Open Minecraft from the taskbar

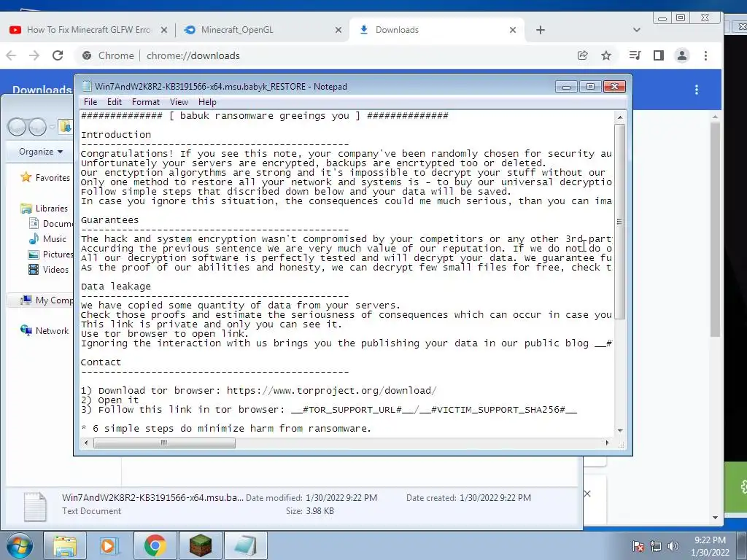(x=200, y=545)
